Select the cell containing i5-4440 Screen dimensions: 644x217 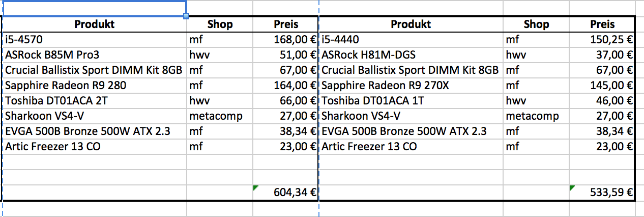[411, 39]
